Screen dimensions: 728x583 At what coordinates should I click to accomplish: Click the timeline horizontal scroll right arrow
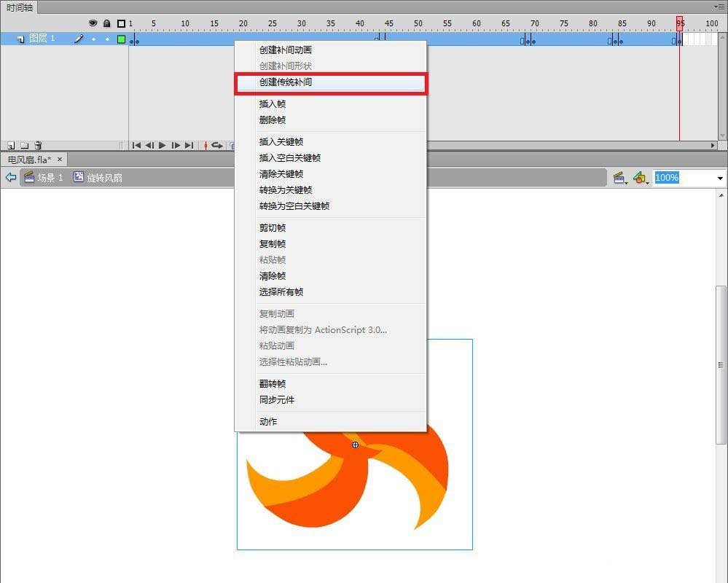(713, 145)
